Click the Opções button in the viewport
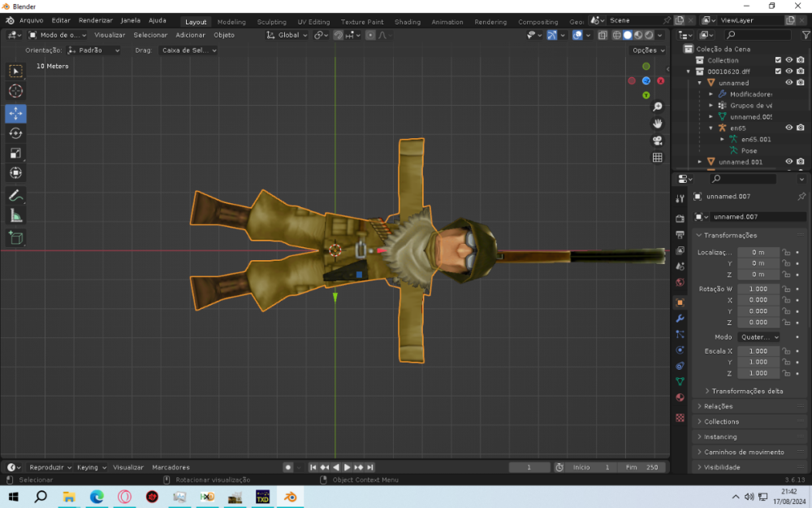The height and width of the screenshot is (508, 812). [647, 50]
